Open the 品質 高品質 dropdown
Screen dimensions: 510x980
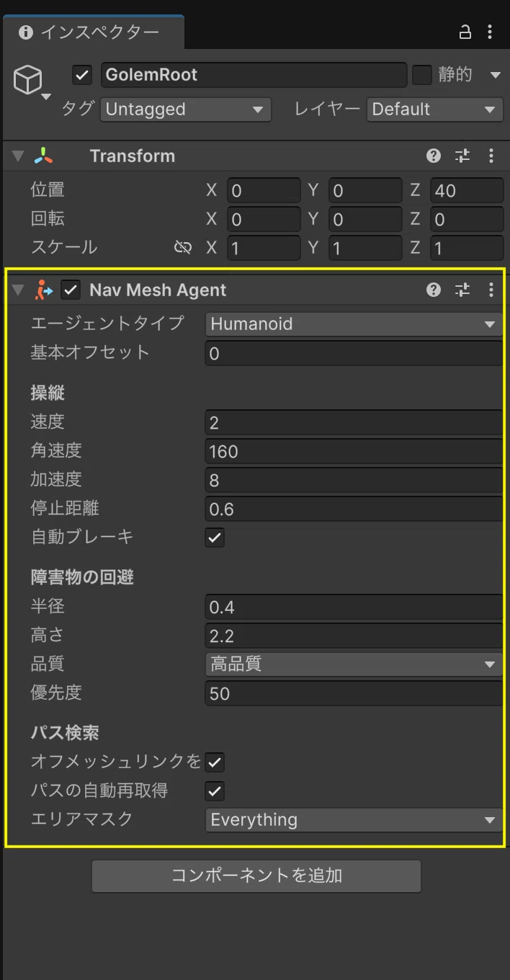pos(354,664)
